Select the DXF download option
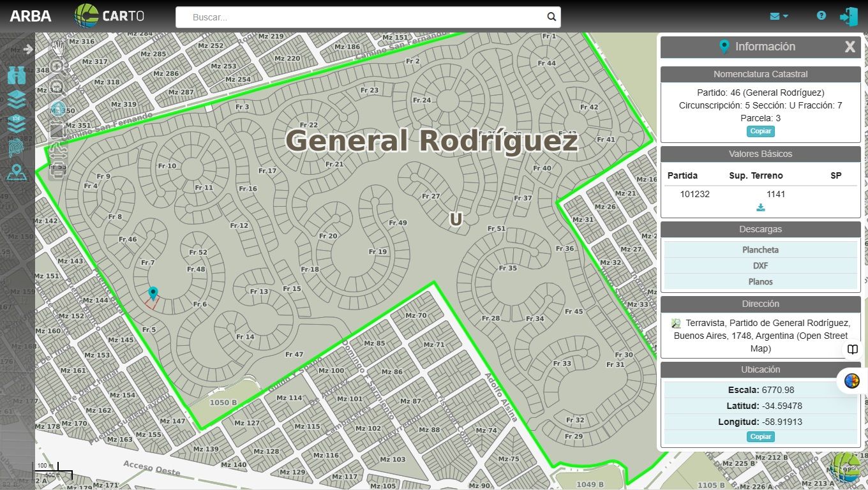Image resolution: width=868 pixels, height=490 pixels. [x=760, y=266]
